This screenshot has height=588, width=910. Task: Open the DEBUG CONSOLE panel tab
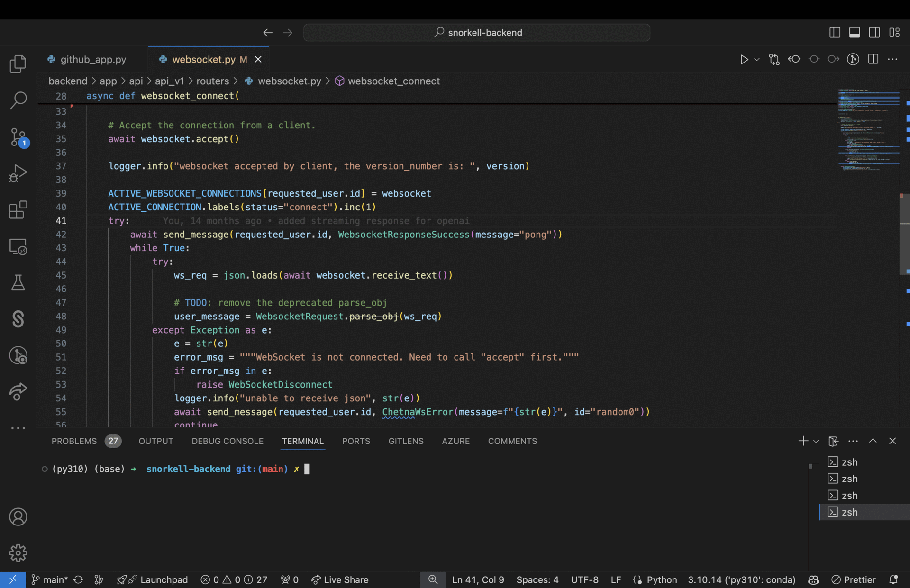(227, 441)
